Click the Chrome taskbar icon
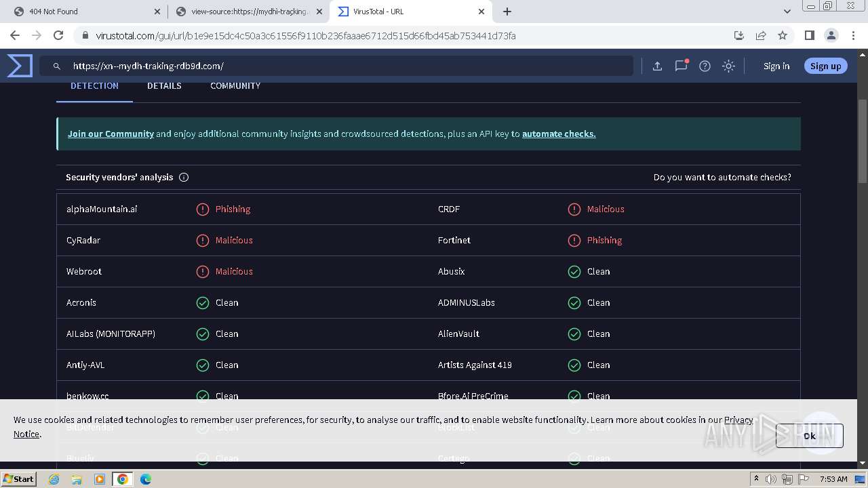 [x=123, y=479]
